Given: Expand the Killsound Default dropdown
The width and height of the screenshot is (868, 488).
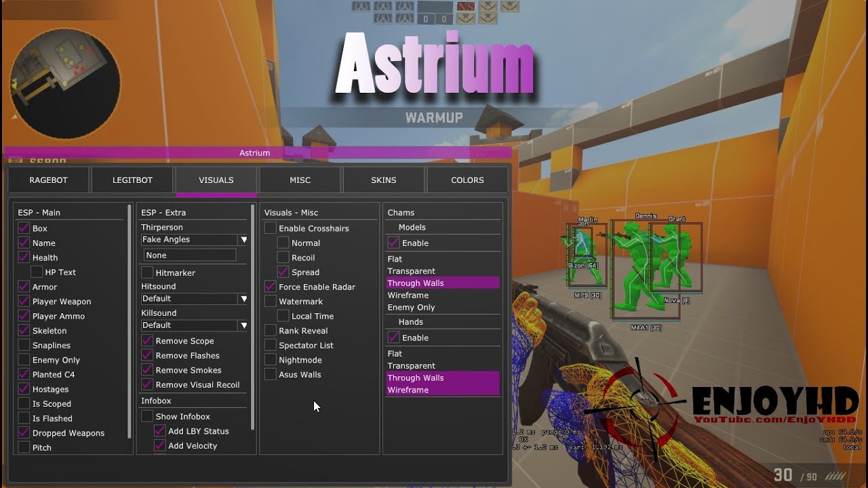Looking at the screenshot, I should click(195, 325).
